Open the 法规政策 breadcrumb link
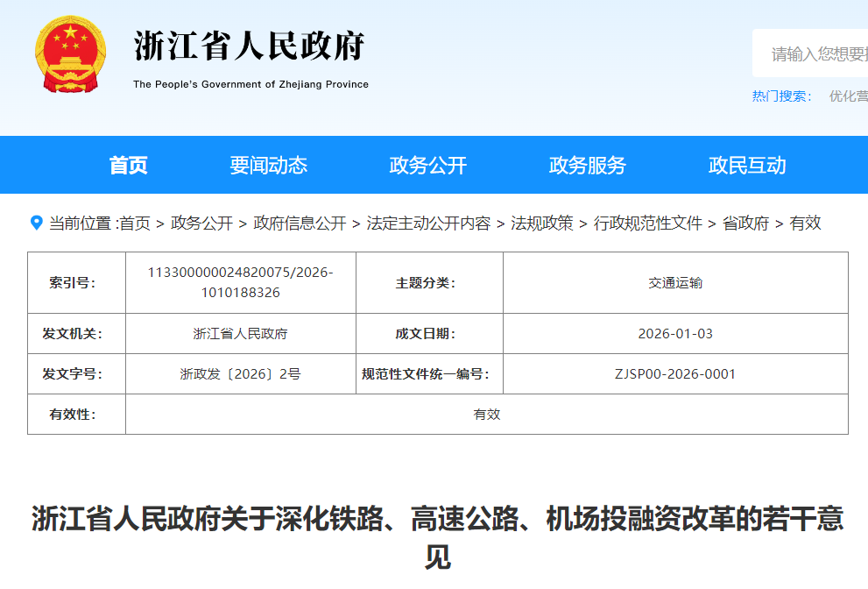868x589 pixels. point(542,224)
